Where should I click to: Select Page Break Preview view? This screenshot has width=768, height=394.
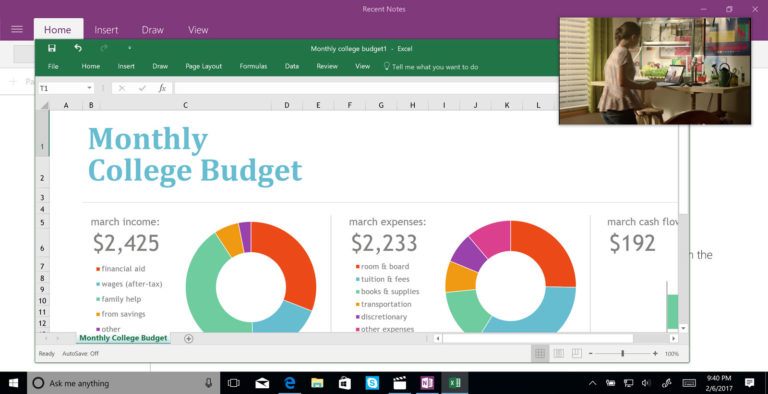pyautogui.click(x=577, y=353)
